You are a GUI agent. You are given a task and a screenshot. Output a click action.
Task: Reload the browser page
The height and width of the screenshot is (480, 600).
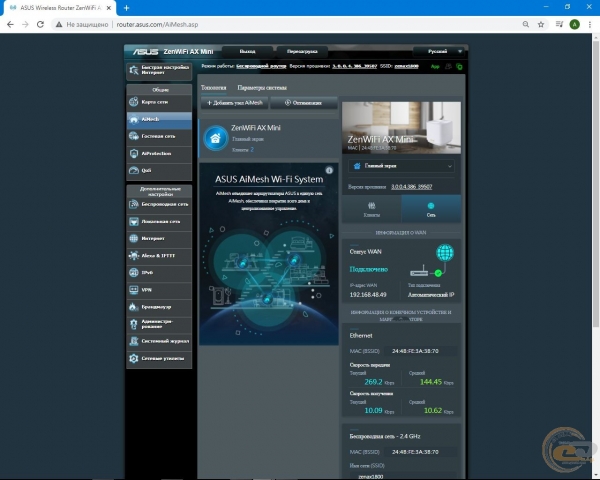point(40,24)
